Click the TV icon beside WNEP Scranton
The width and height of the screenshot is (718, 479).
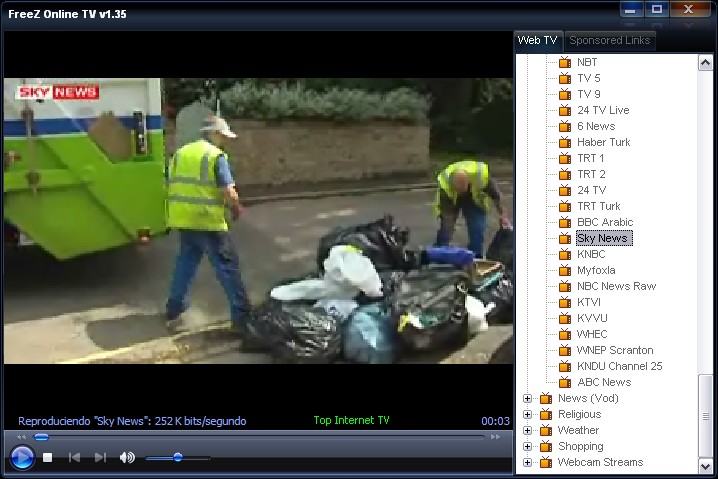click(565, 350)
